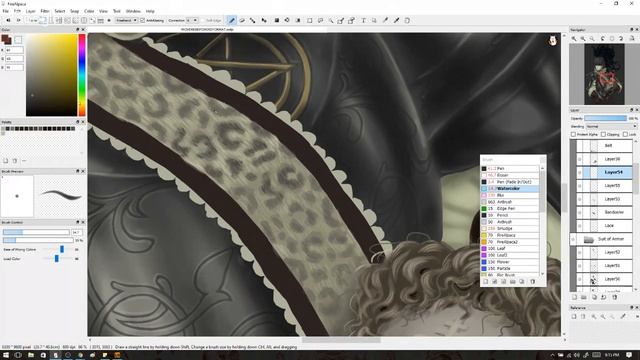The image size is (640, 360).
Task: Toggle the Protect Alpha checkbox
Action: (x=573, y=134)
